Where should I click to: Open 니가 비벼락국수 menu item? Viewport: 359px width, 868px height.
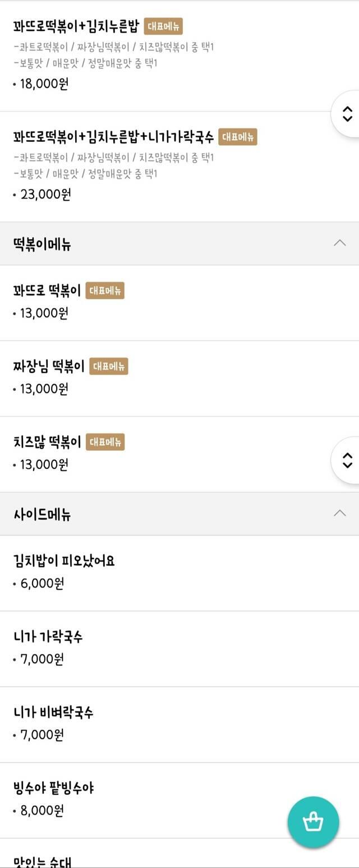click(179, 724)
